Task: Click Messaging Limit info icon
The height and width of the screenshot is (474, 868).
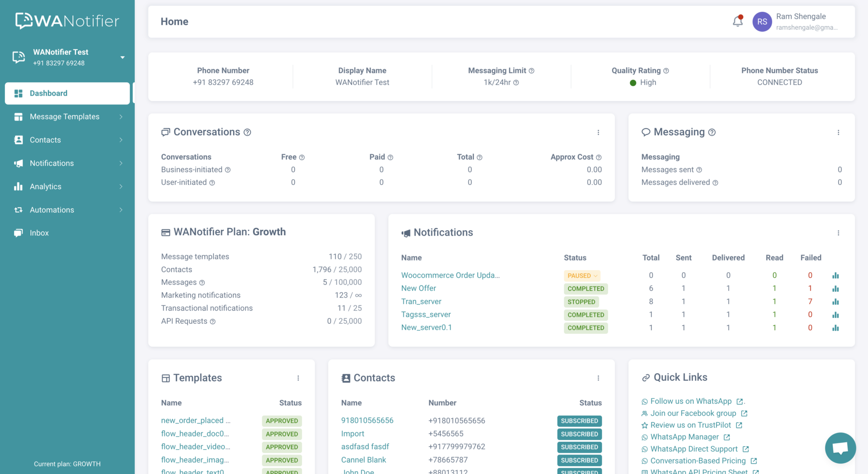Action: point(531,71)
